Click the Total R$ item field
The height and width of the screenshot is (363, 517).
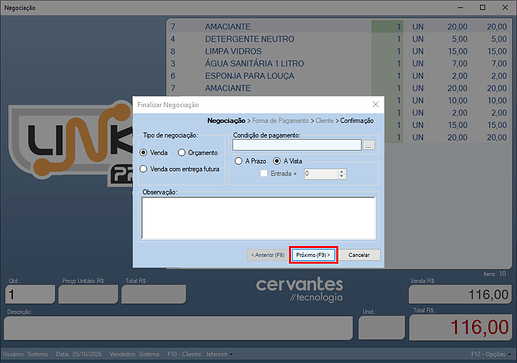pos(154,294)
